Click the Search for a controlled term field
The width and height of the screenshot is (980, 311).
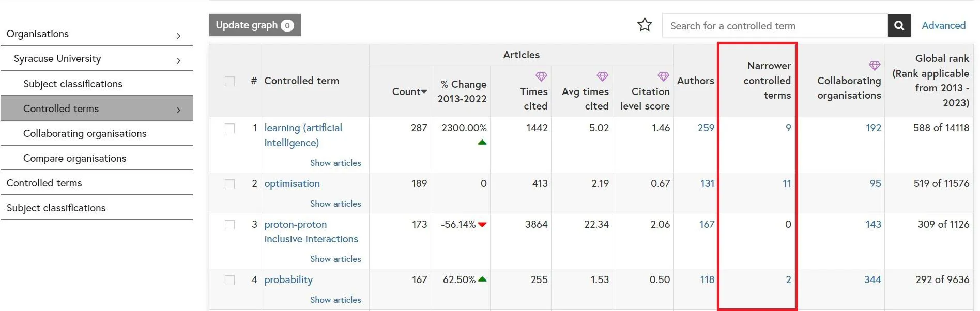[x=774, y=26]
